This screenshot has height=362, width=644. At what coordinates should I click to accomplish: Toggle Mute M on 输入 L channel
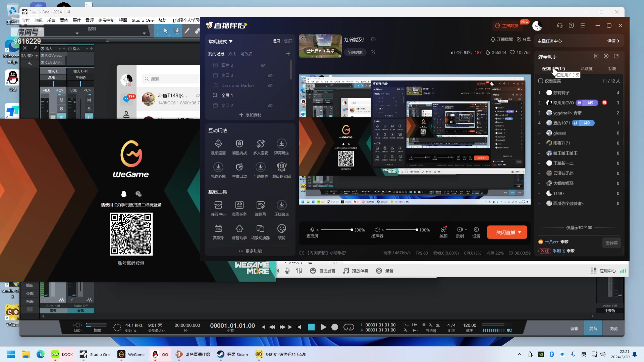[x=61, y=100]
